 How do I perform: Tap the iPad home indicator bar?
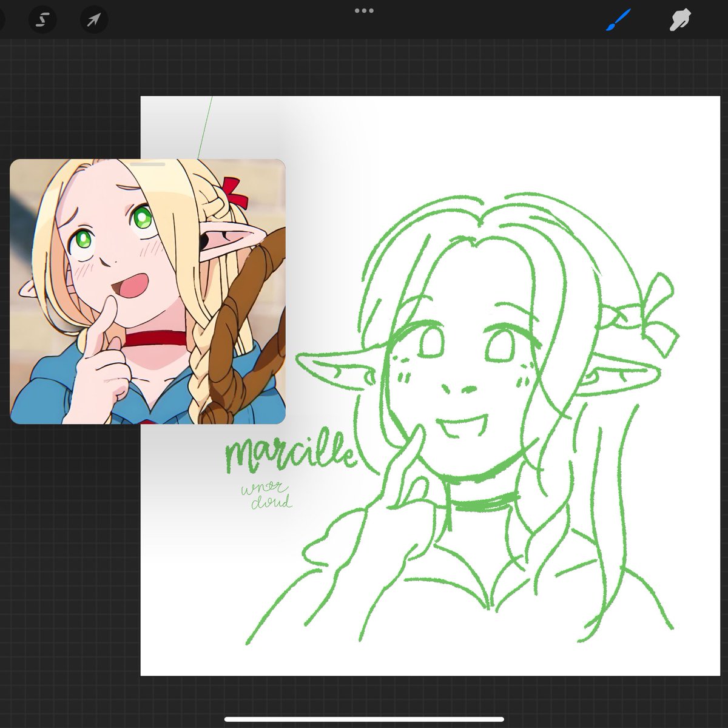364,720
